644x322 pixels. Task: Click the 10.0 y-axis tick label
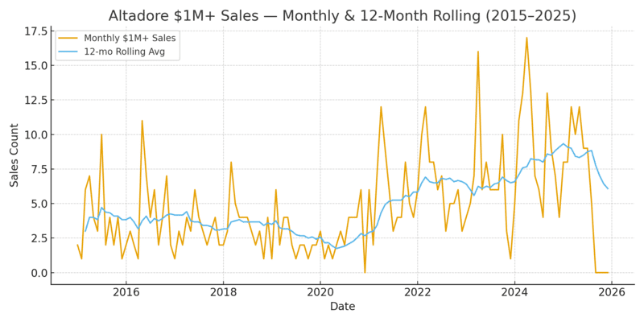(34, 134)
